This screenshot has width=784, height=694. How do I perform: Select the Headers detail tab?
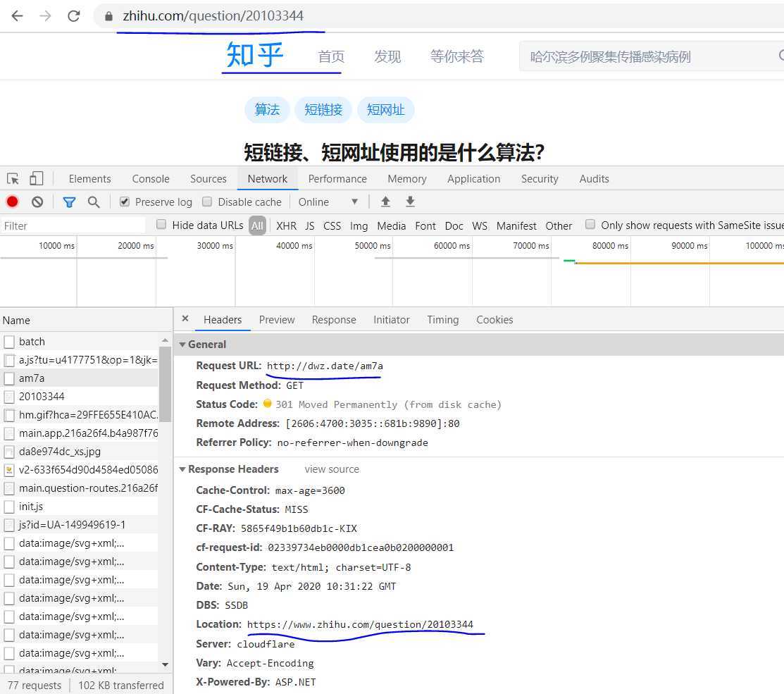coord(223,319)
